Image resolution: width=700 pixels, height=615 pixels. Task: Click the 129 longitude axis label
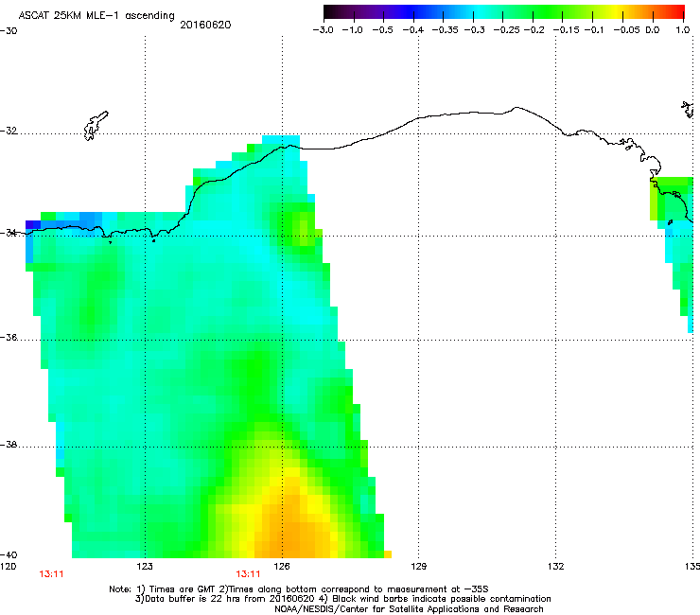point(418,567)
